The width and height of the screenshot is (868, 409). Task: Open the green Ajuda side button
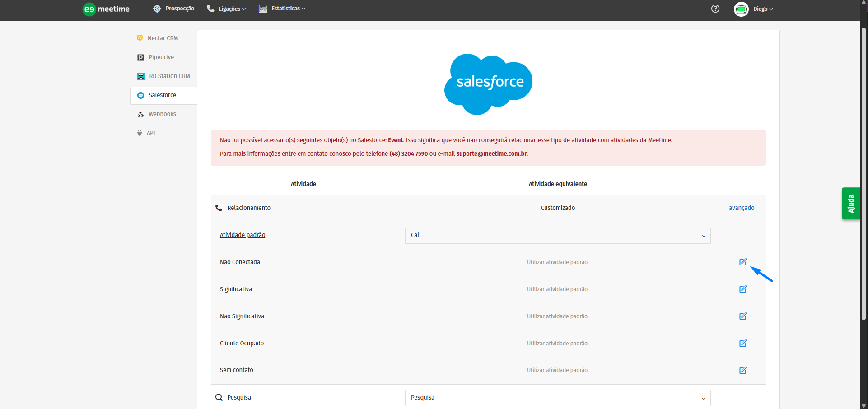[850, 204]
